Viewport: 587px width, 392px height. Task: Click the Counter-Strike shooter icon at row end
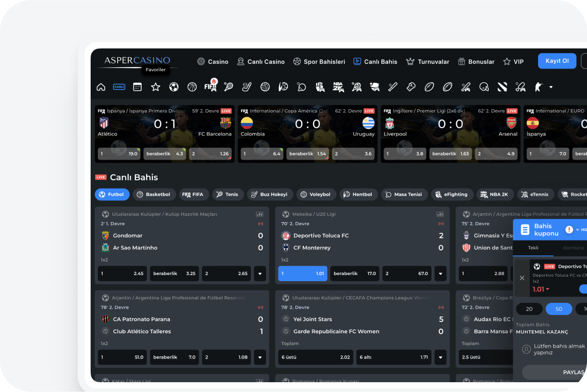[537, 87]
